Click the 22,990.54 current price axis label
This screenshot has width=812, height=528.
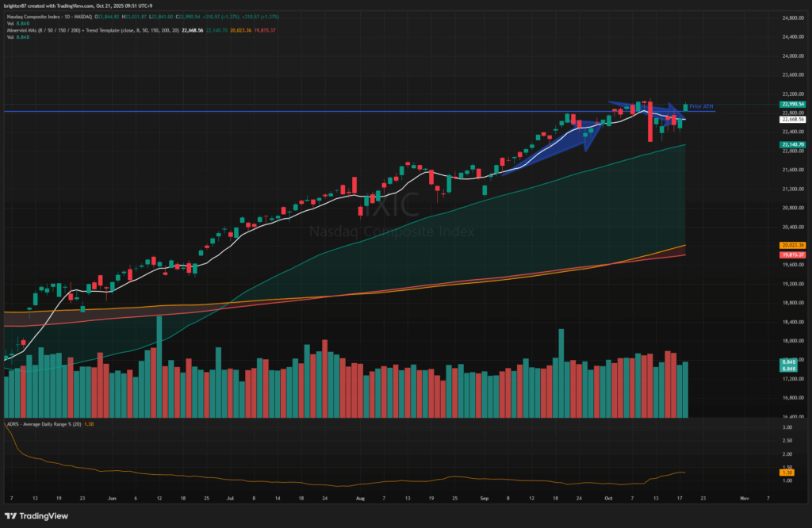(793, 104)
